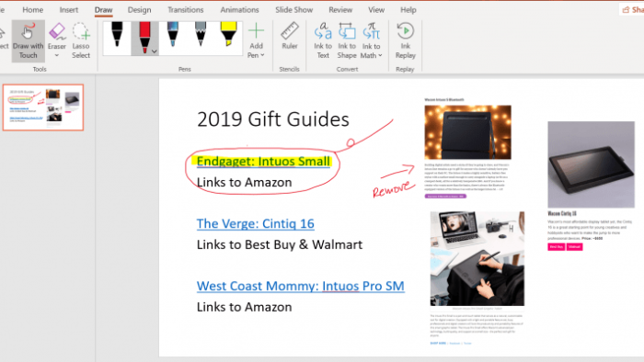Open the Review tab
Screen dimensions: 644x362
tap(340, 10)
